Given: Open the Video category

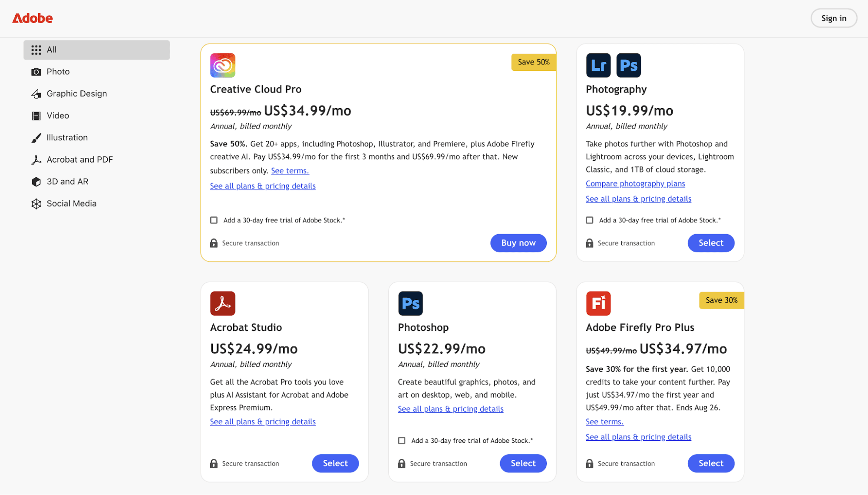Looking at the screenshot, I should tap(97, 116).
